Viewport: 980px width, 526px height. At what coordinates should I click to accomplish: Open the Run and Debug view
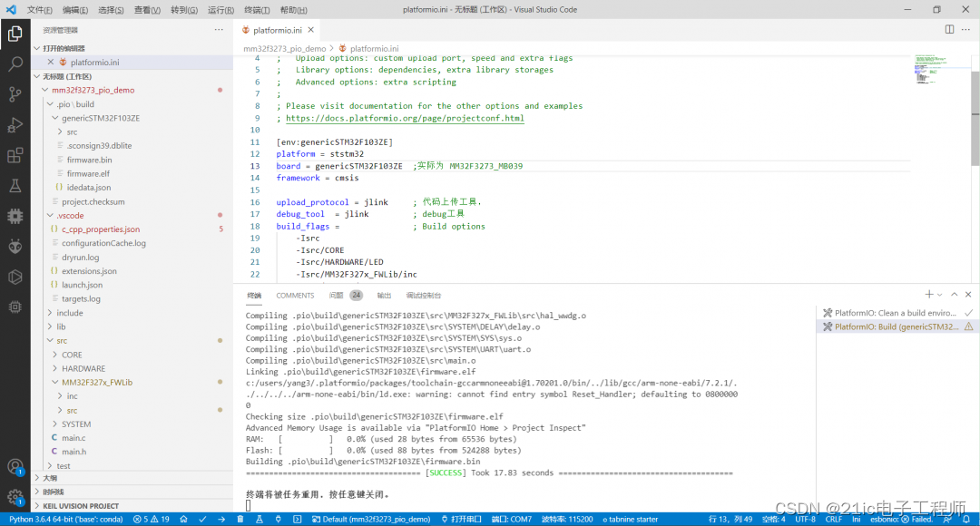(x=15, y=125)
